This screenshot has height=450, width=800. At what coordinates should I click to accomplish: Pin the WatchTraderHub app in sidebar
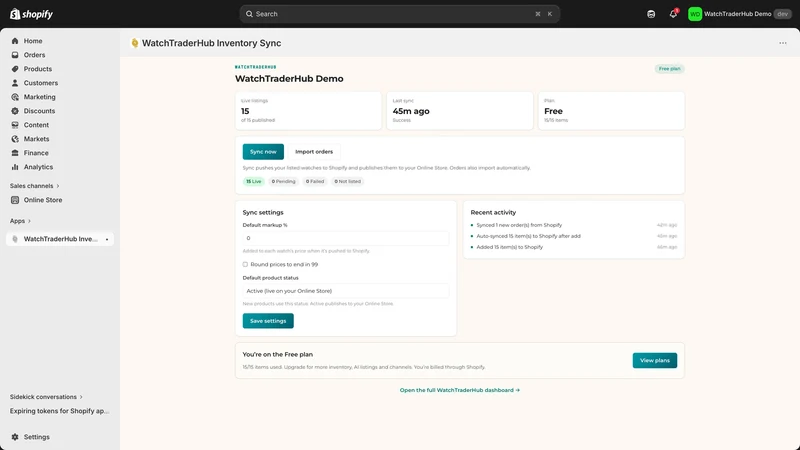click(x=107, y=239)
